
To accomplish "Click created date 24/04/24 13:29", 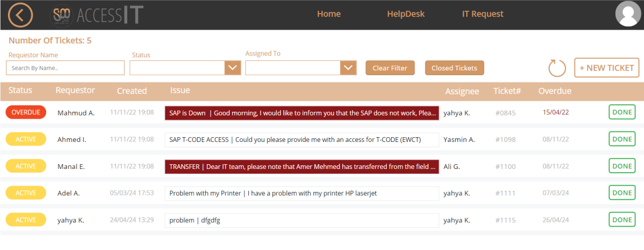I will [132, 220].
